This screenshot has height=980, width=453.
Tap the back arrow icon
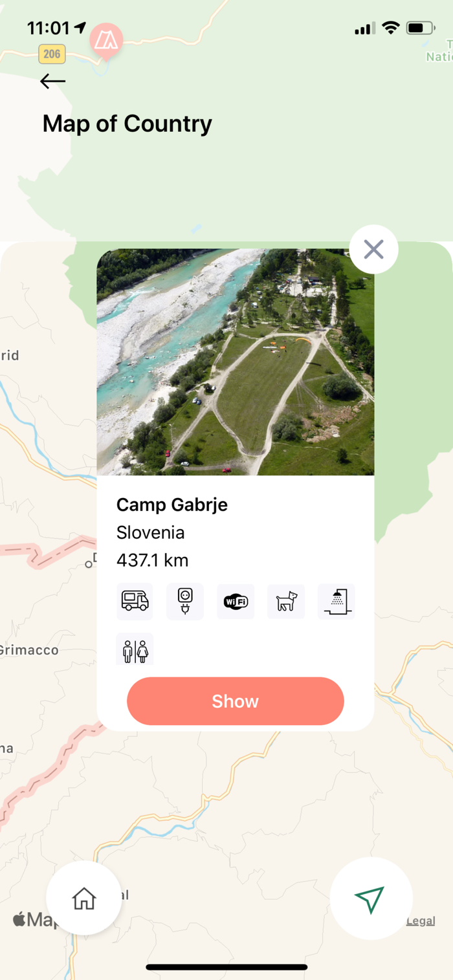click(52, 81)
